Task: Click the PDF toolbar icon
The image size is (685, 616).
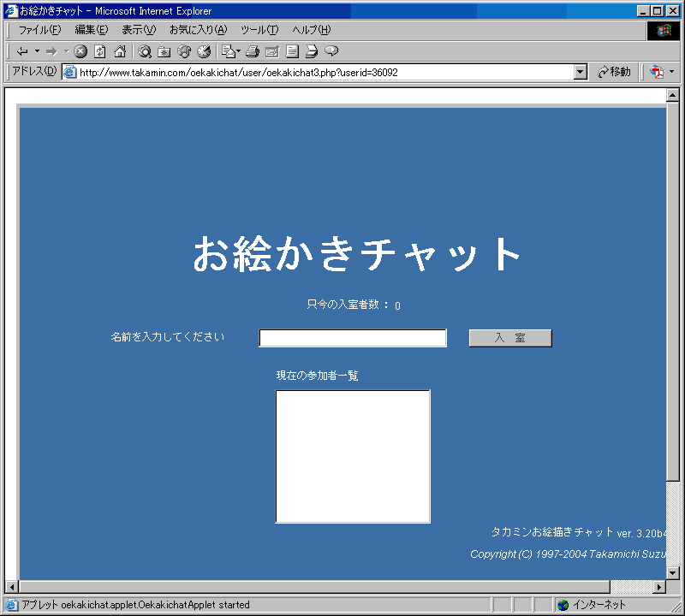Action: (656, 72)
